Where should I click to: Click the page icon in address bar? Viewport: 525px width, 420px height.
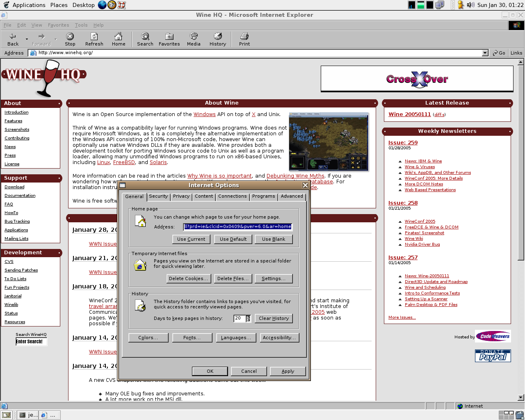point(32,53)
